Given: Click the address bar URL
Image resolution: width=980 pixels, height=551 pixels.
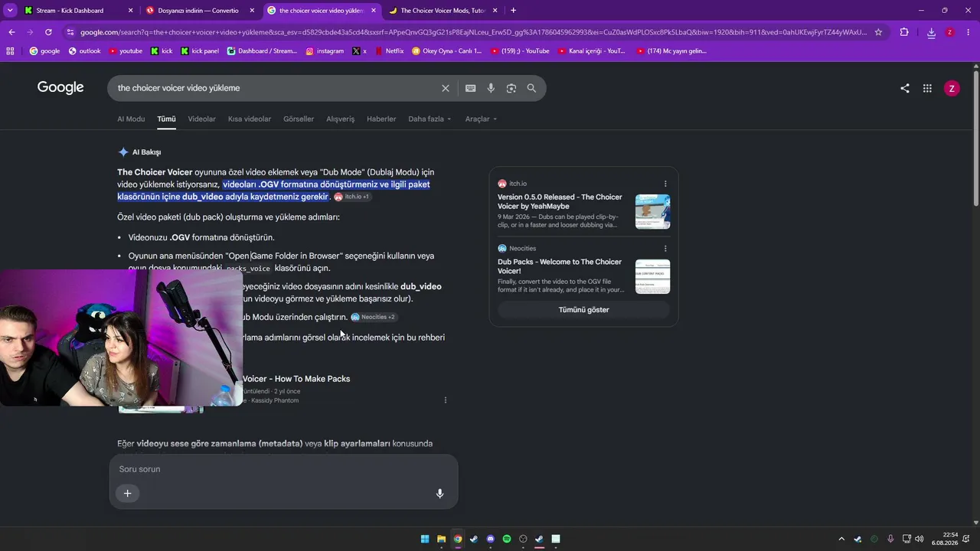Looking at the screenshot, I should coord(473,32).
